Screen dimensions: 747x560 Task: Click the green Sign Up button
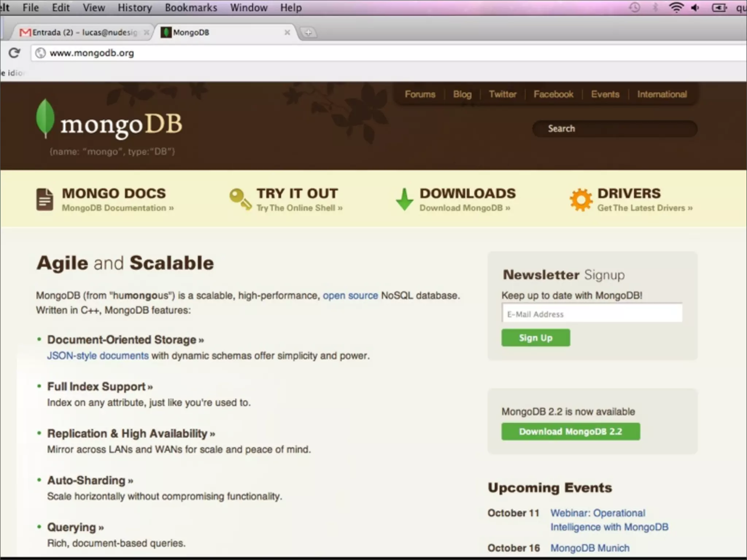(x=535, y=338)
